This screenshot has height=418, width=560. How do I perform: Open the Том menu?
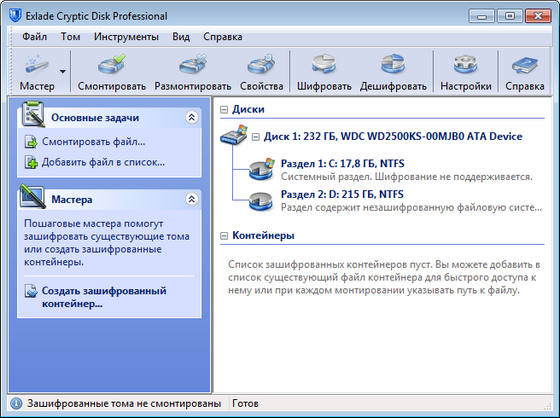[x=70, y=36]
